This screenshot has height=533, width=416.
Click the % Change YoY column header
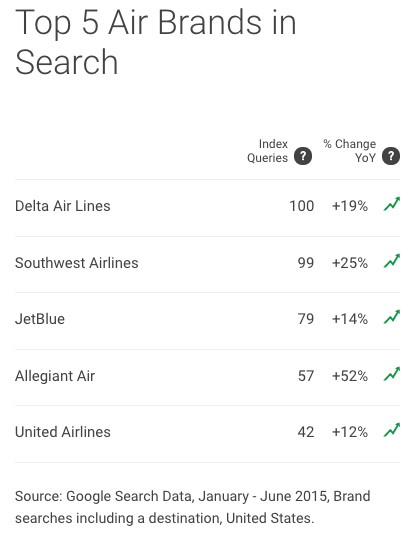click(x=350, y=151)
